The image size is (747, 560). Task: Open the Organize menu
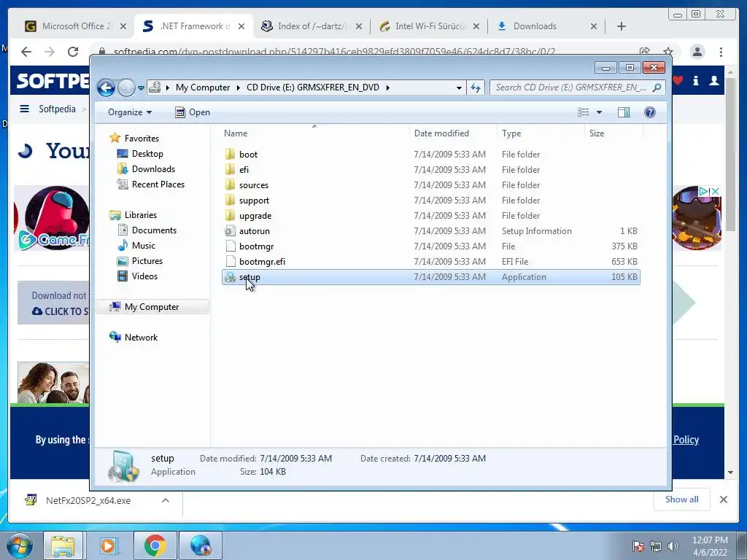point(130,112)
